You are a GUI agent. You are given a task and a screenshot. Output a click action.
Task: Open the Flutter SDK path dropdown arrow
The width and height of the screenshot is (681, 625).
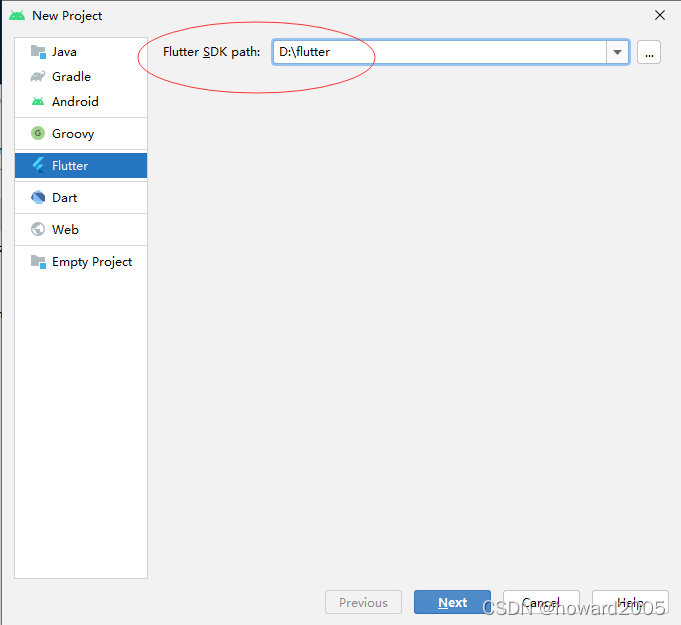pos(617,52)
